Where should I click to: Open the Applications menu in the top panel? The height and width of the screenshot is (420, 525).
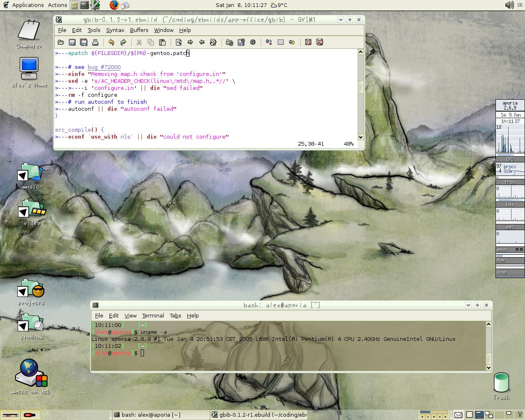(27, 5)
